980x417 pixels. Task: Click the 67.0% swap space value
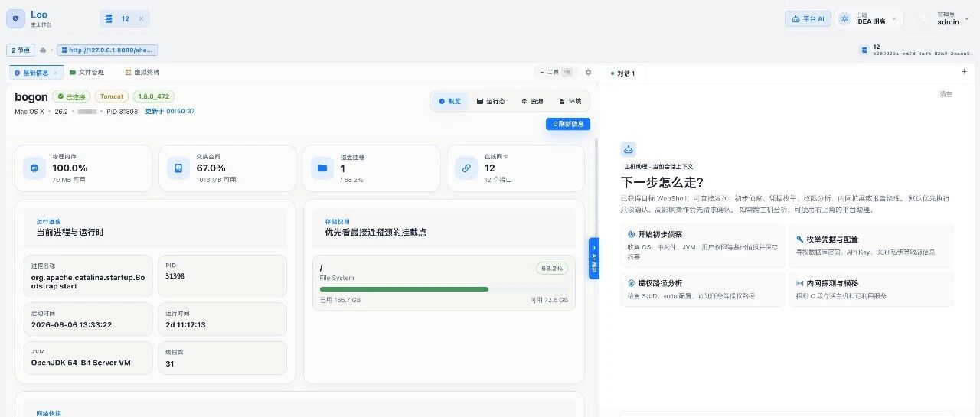point(211,168)
